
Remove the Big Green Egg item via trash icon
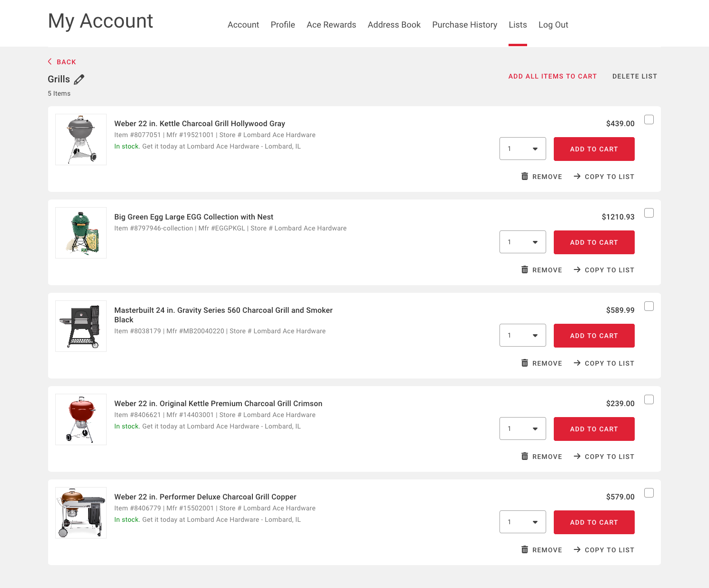pos(524,269)
